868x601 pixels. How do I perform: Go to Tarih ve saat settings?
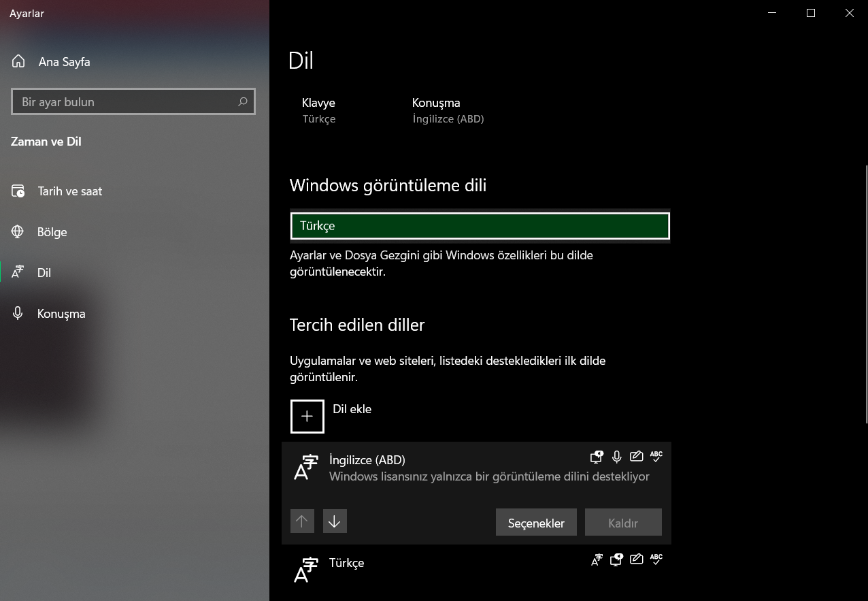click(135, 191)
